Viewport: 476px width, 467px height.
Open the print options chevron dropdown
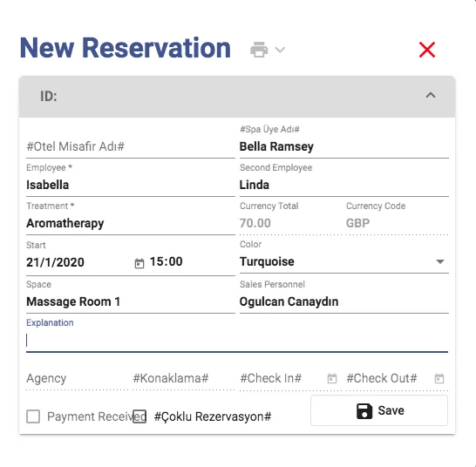tap(280, 50)
